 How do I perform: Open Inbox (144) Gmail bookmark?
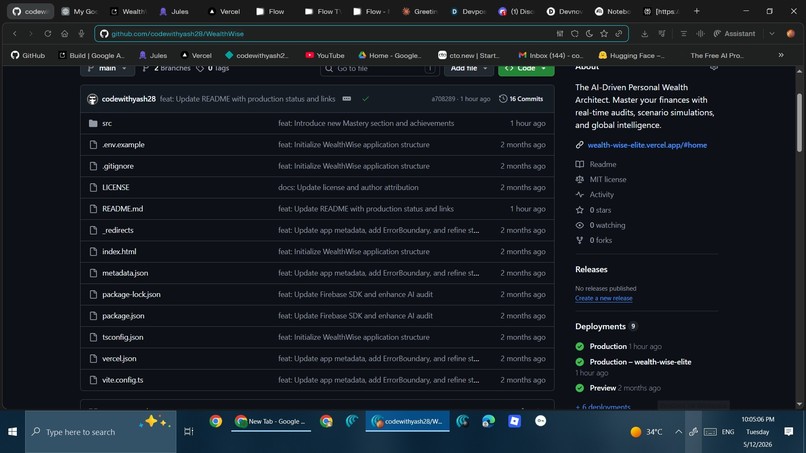click(551, 56)
